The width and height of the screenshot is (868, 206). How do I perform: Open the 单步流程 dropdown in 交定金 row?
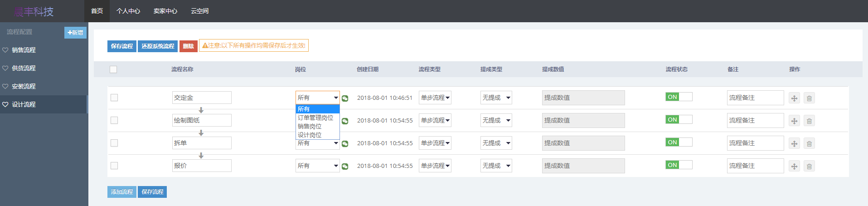point(435,98)
